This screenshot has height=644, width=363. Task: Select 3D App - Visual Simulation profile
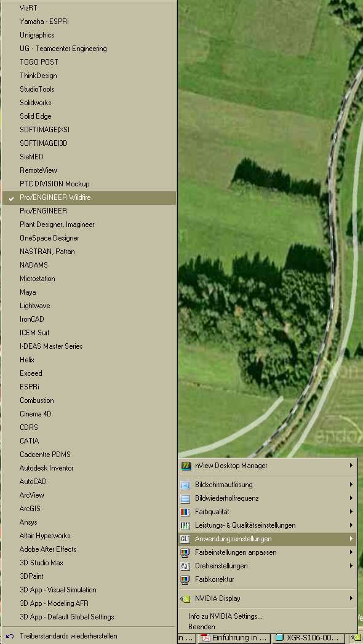pyautogui.click(x=89, y=590)
